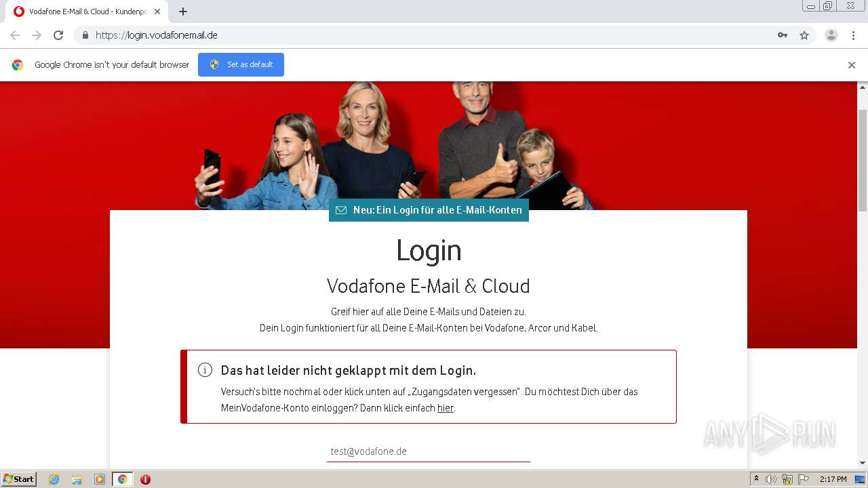Click the browser forward arrow
Viewport: 868px width, 488px height.
tap(37, 35)
